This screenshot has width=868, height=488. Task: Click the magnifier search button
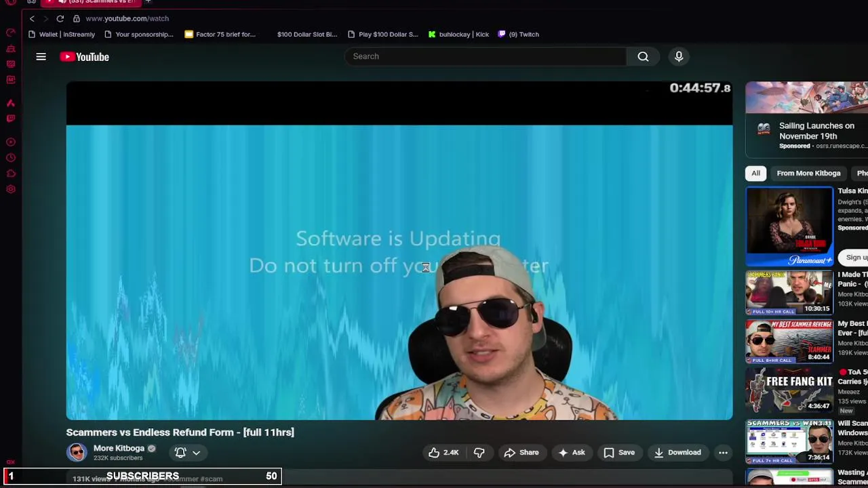(x=643, y=57)
